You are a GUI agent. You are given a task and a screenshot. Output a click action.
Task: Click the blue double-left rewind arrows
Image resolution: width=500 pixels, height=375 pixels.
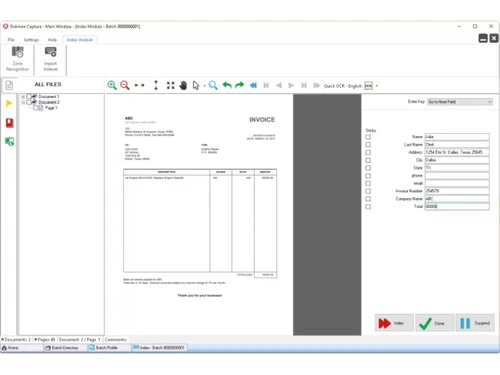pos(253,85)
